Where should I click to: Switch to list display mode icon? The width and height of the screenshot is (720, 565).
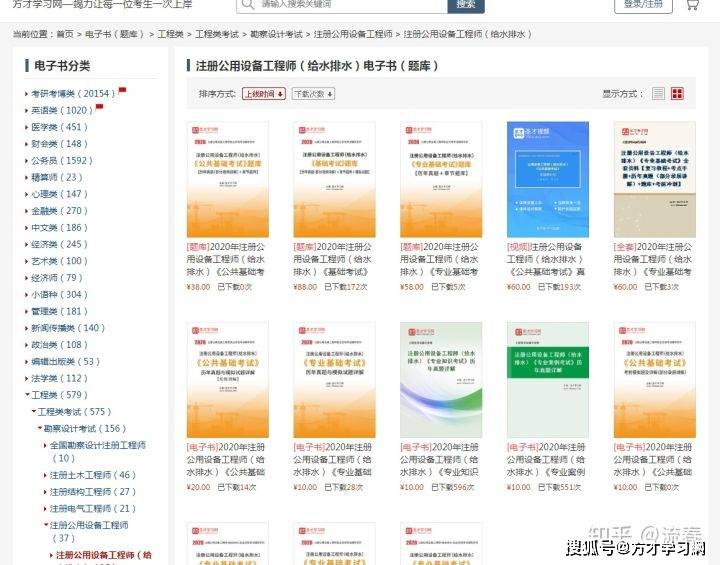(658, 94)
